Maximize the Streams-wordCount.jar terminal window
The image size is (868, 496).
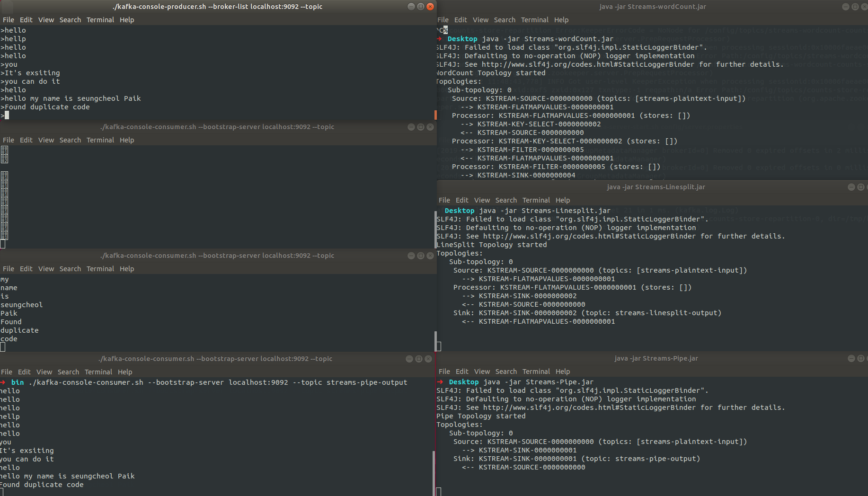pos(855,7)
